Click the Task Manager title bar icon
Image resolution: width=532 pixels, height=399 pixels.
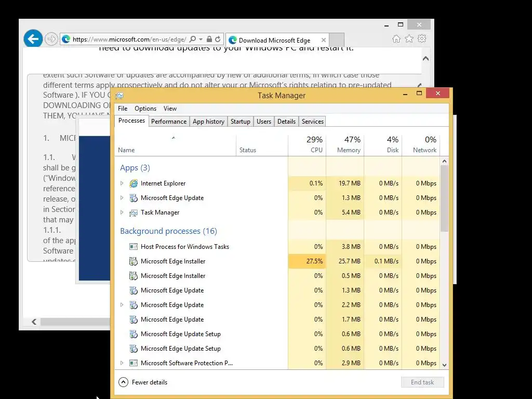point(119,96)
